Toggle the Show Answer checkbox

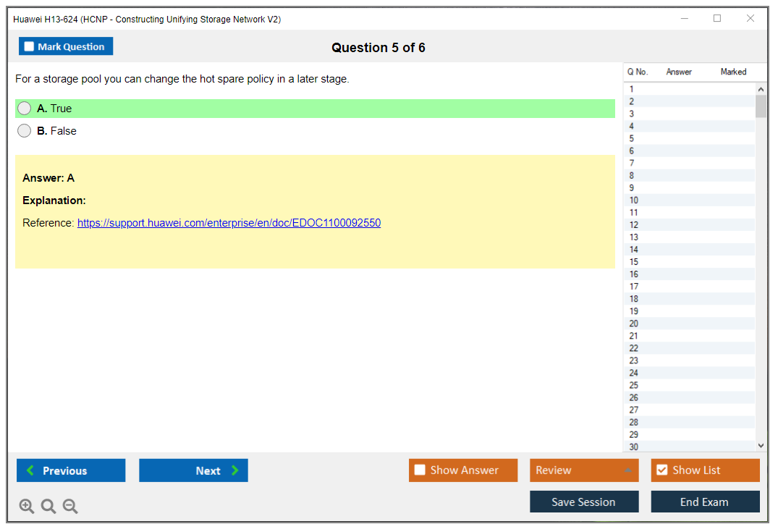pos(420,470)
